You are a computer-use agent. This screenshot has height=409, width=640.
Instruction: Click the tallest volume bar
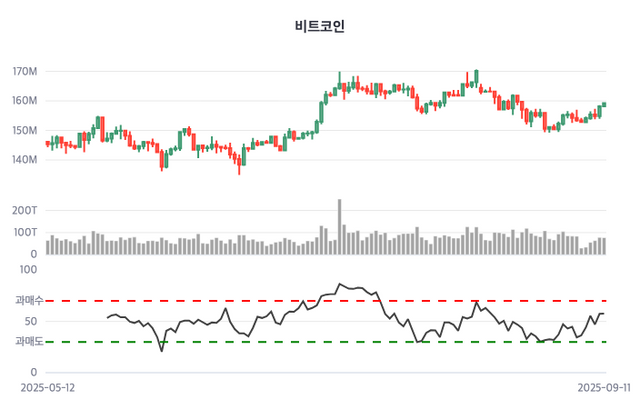point(339,226)
